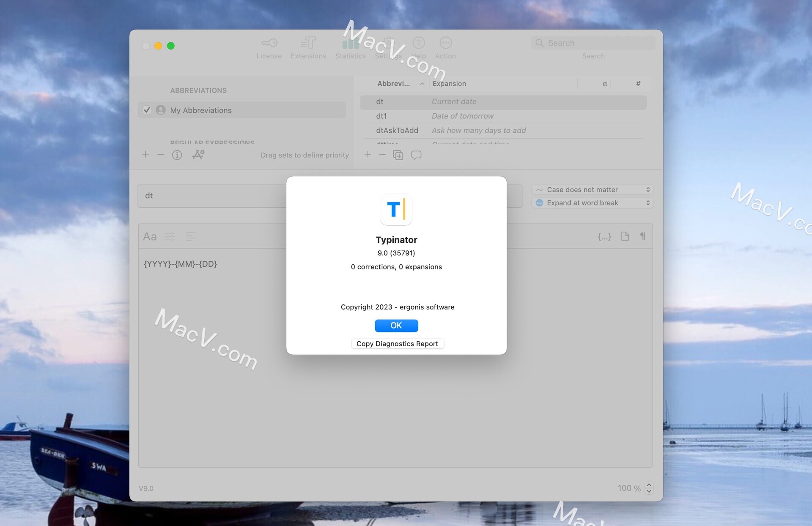
Task: View Statistics in toolbar
Action: tap(350, 48)
